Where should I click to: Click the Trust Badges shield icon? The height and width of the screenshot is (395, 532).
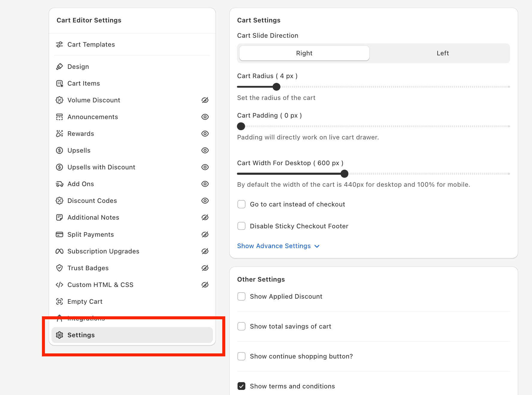click(x=60, y=268)
